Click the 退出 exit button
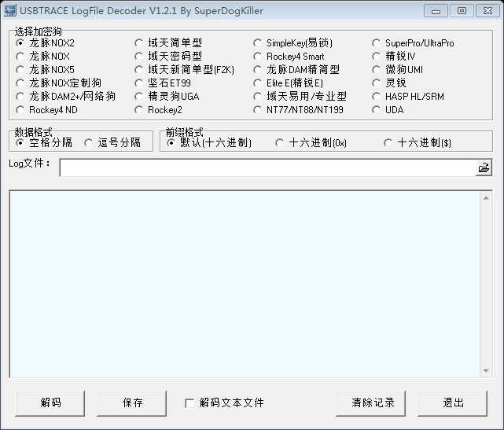The height and width of the screenshot is (430, 504). tap(453, 403)
